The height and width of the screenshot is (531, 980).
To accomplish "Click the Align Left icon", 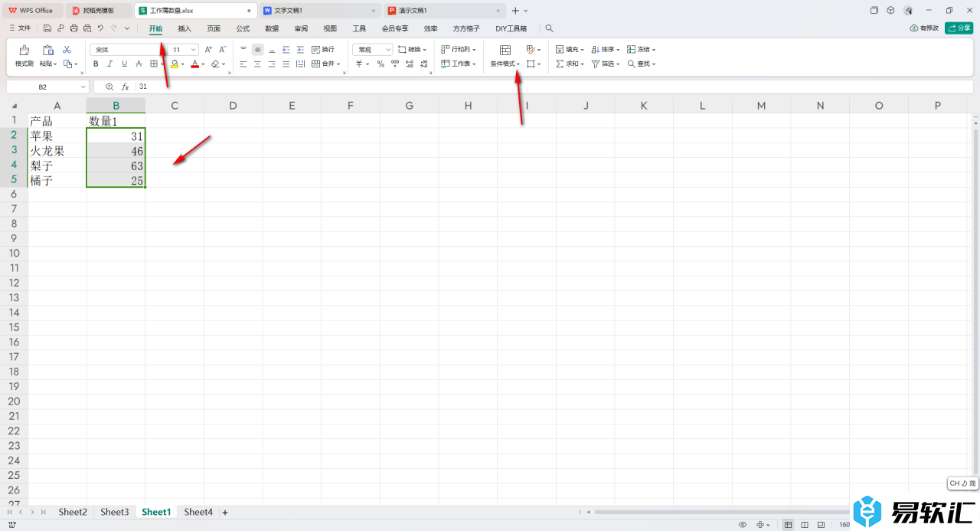I will coord(243,64).
